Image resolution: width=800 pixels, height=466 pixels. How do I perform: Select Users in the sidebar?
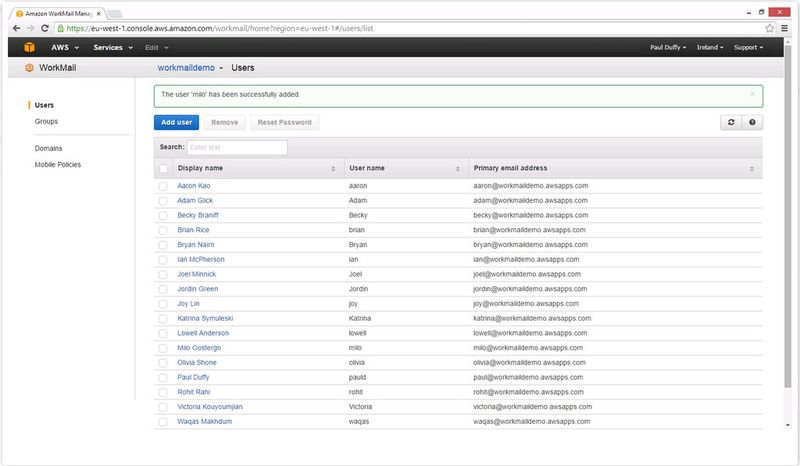click(x=44, y=105)
